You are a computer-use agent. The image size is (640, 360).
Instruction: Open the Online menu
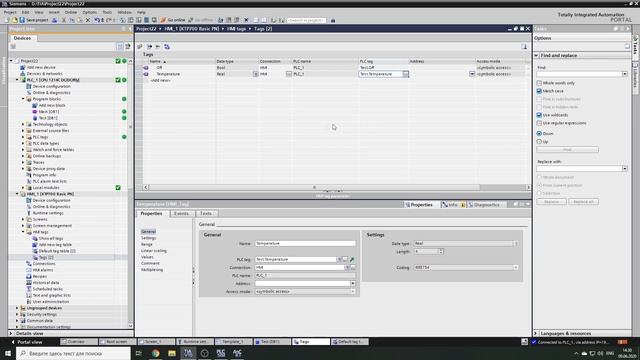click(71, 12)
